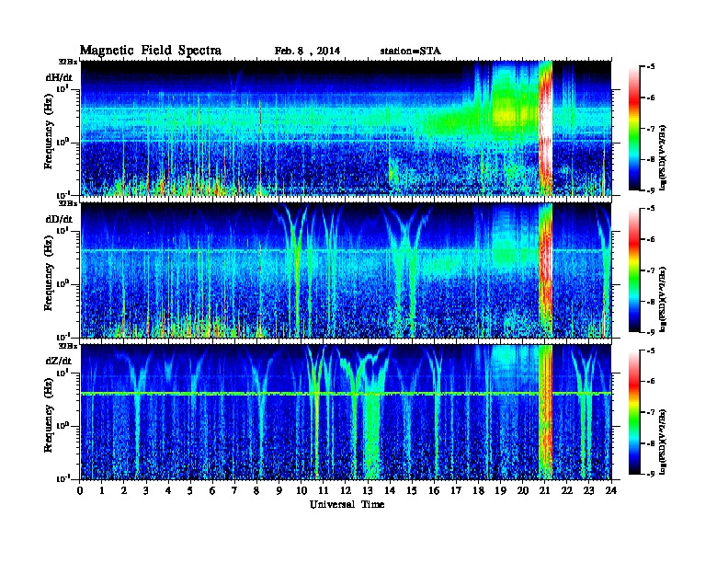Click the "-7" value on dZ/dt color bar

click(x=651, y=412)
